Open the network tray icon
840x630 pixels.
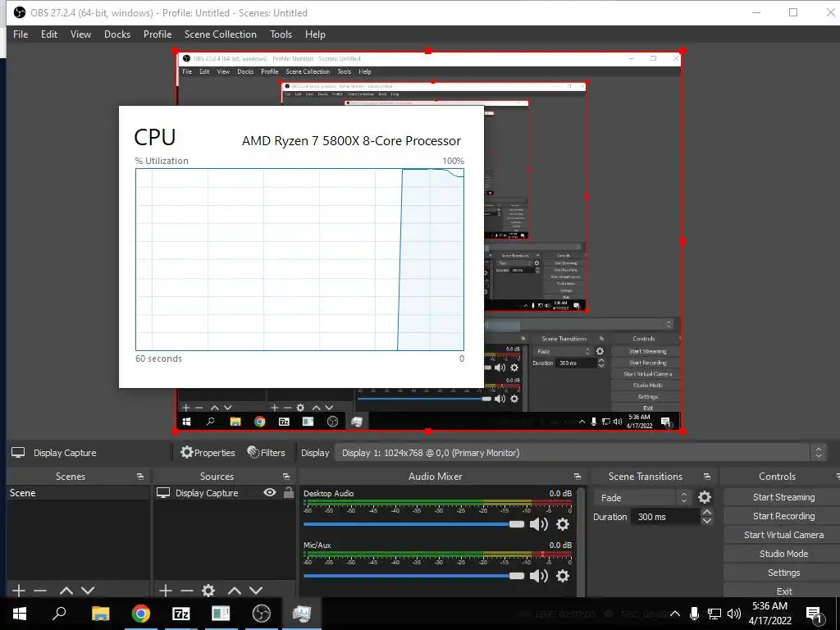(714, 614)
